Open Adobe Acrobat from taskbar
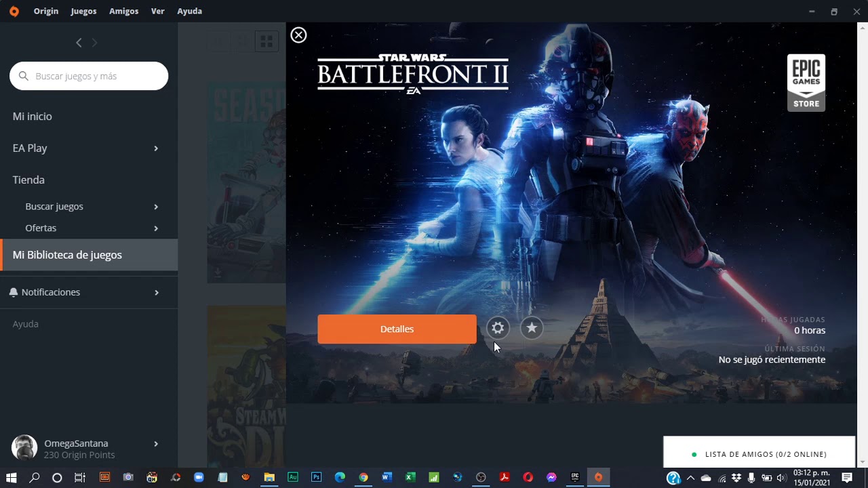Screen dimensions: 868x488 (505, 477)
